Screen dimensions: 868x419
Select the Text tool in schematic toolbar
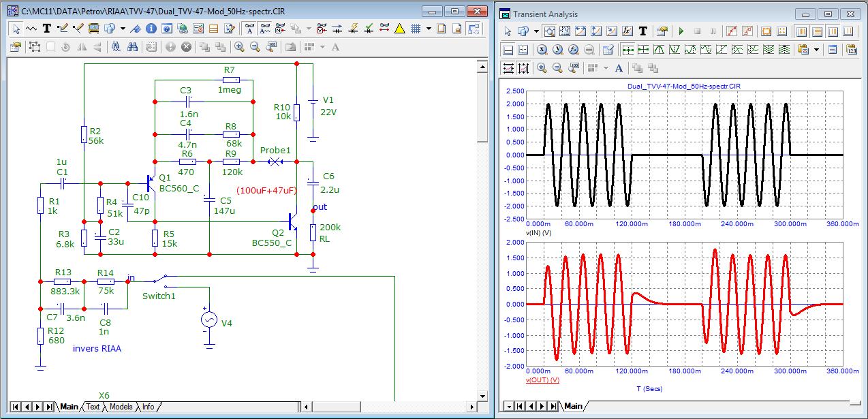(x=47, y=29)
